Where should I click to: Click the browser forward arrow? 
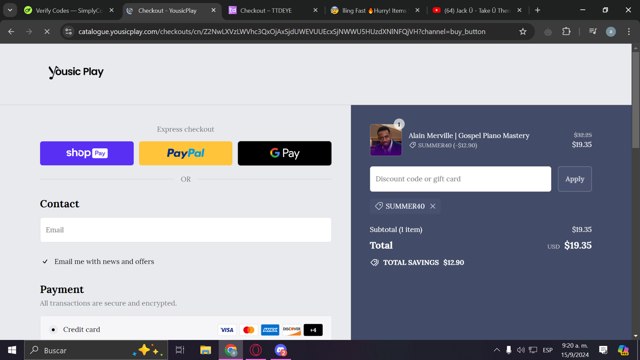(29, 31)
